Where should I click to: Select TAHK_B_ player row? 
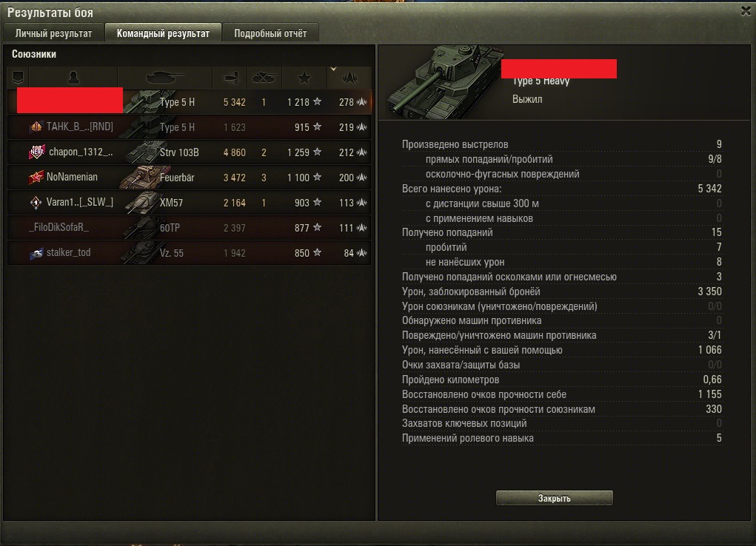(189, 127)
